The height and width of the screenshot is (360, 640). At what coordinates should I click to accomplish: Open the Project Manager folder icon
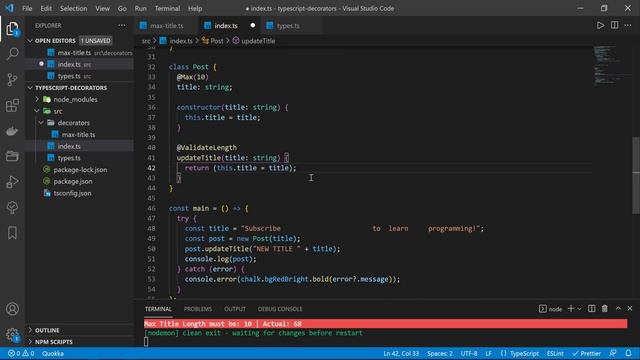[x=12, y=156]
